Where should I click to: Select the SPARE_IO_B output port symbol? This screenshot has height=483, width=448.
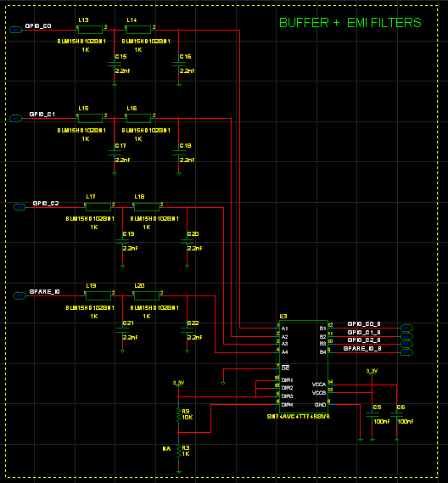406,352
